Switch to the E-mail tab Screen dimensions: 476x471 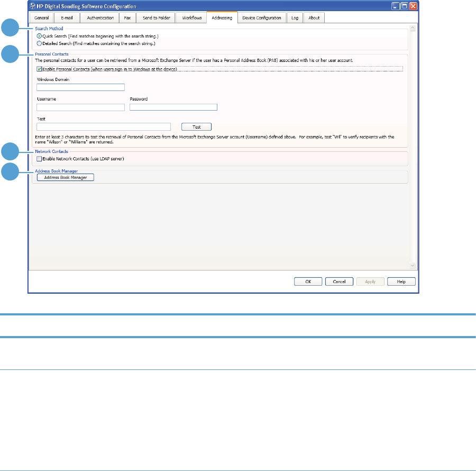pyautogui.click(x=67, y=18)
